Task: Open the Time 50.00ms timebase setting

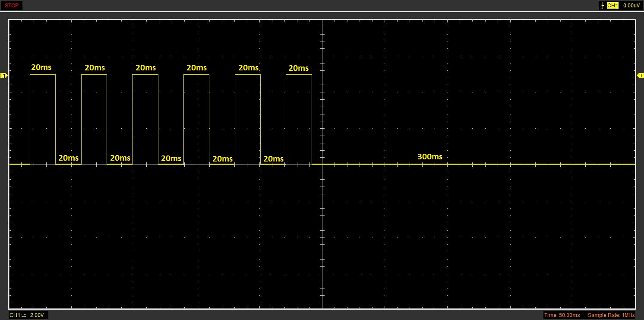Action: click(x=562, y=315)
